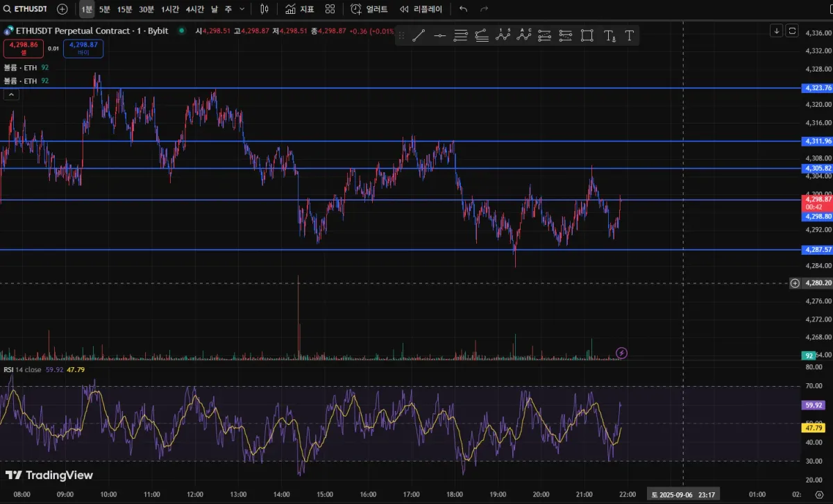833x504 pixels.
Task: Select the Elliott impulse wave 12345 tool
Action: tap(503, 35)
